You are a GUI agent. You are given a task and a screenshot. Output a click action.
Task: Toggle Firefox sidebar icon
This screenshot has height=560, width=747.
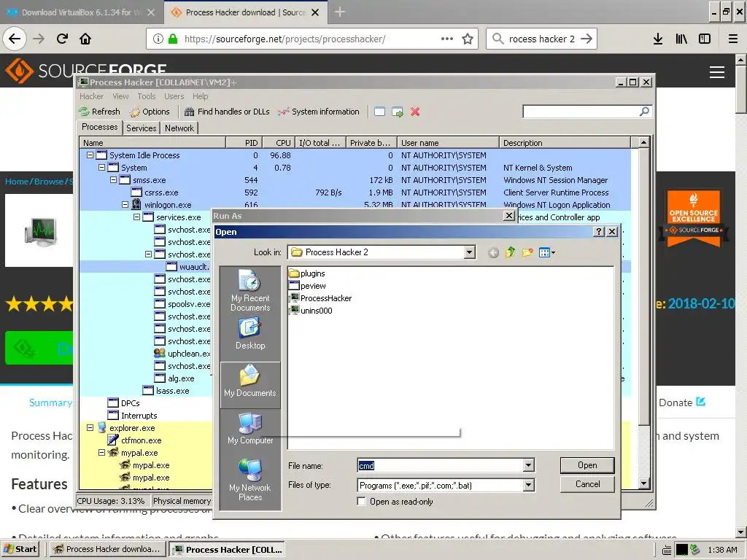pos(705,39)
